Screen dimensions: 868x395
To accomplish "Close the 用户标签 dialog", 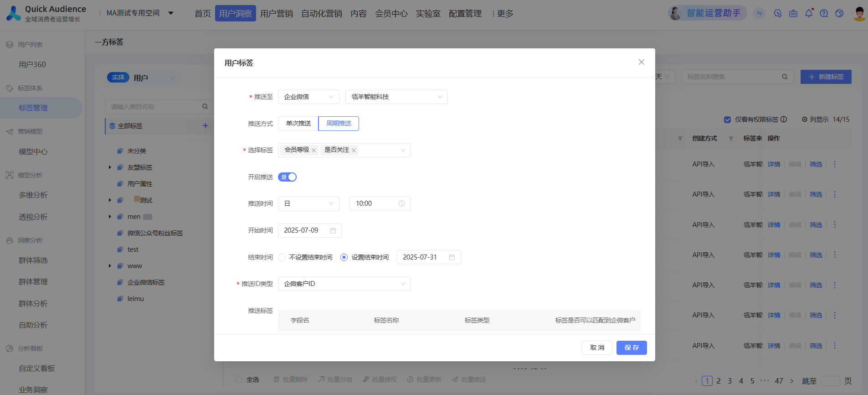I will (641, 62).
